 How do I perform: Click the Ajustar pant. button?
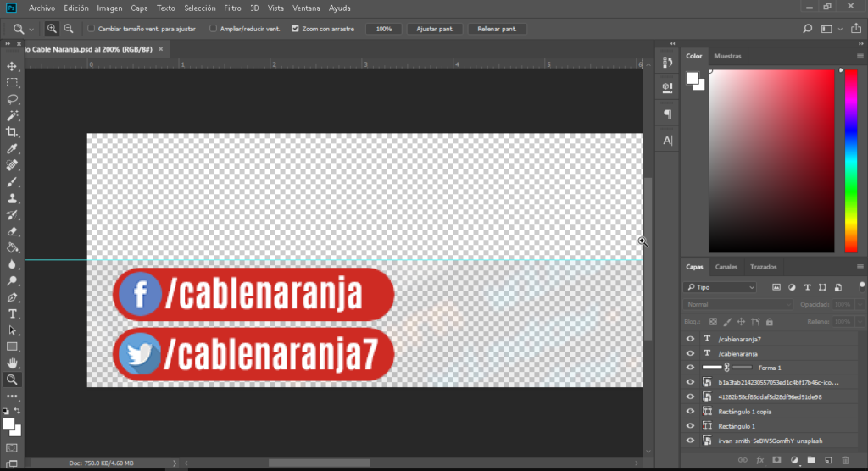[435, 29]
